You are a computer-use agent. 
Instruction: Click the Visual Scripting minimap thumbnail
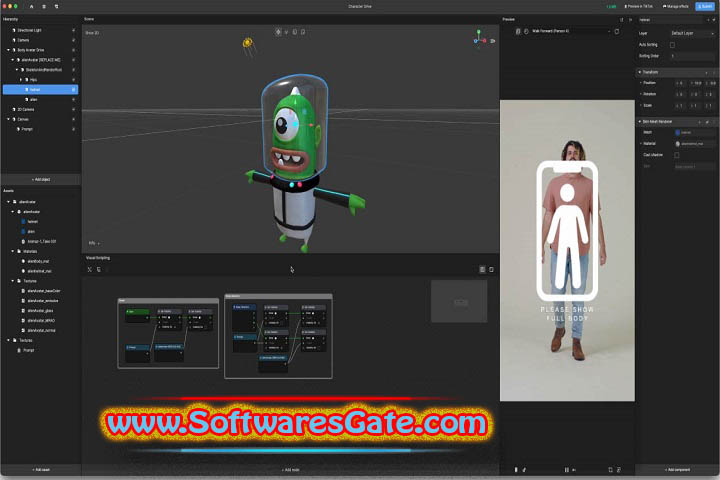coord(459,301)
